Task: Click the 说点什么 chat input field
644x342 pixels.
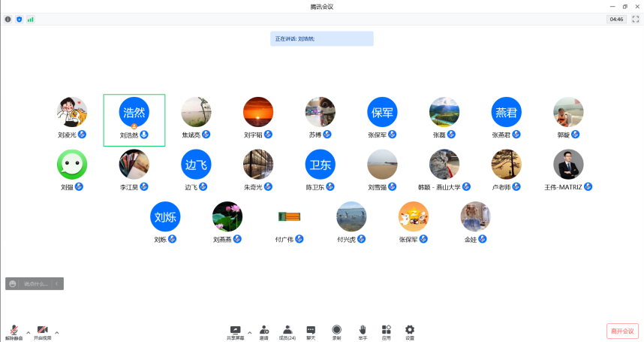Action: [x=36, y=283]
